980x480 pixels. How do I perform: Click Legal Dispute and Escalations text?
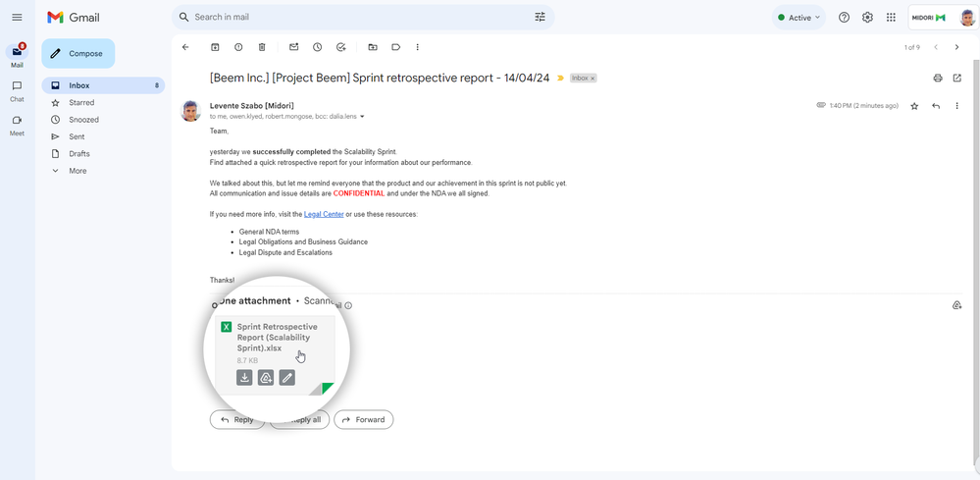[x=285, y=252]
